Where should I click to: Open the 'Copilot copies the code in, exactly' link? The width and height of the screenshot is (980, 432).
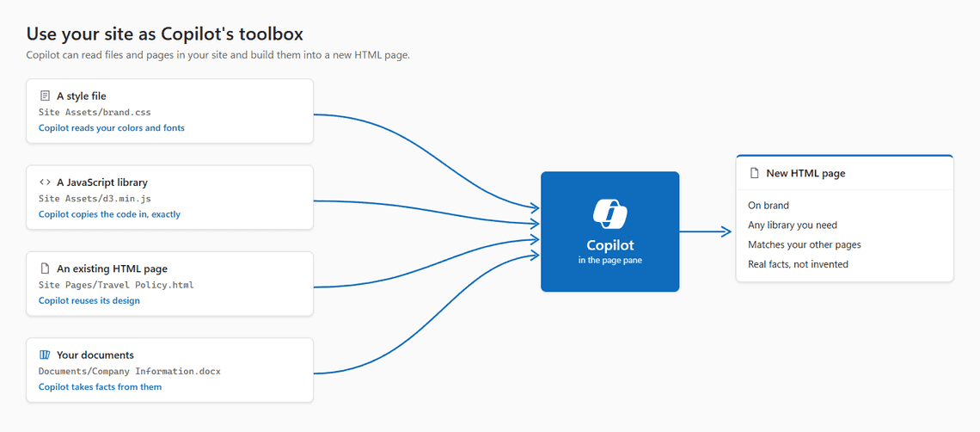pos(109,214)
